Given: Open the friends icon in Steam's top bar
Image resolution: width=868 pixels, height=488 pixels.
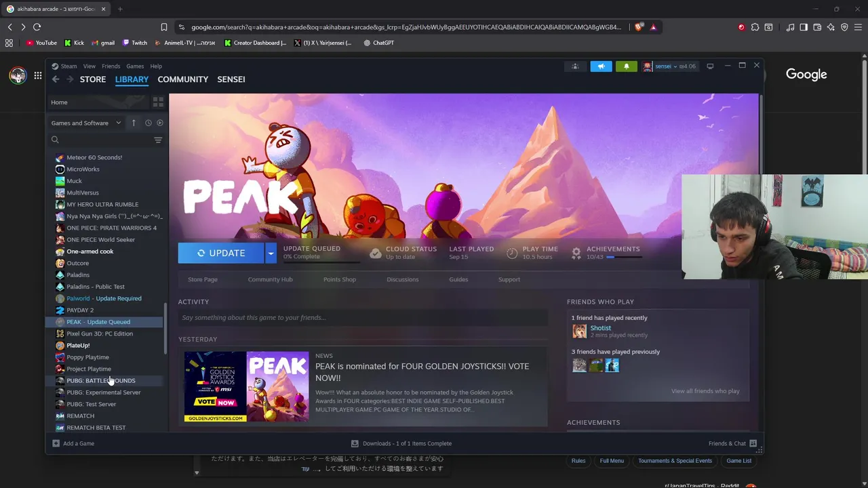Looking at the screenshot, I should (x=575, y=66).
